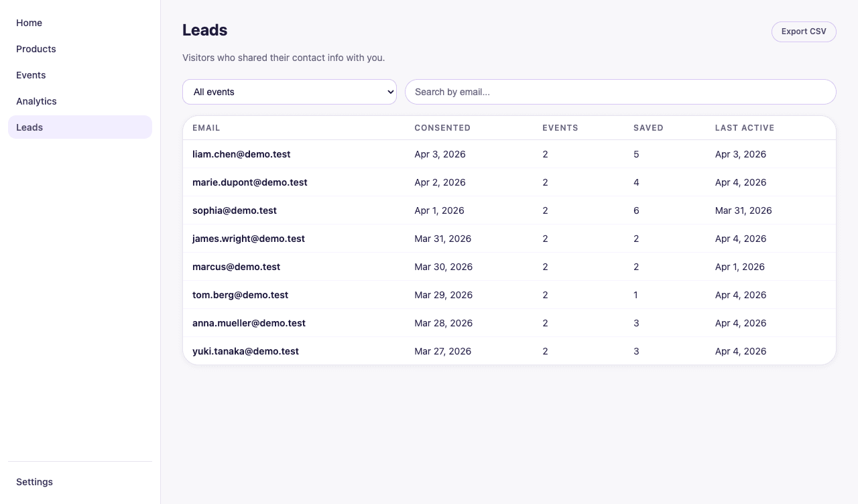Sort leads by EVENTS count

(x=560, y=128)
